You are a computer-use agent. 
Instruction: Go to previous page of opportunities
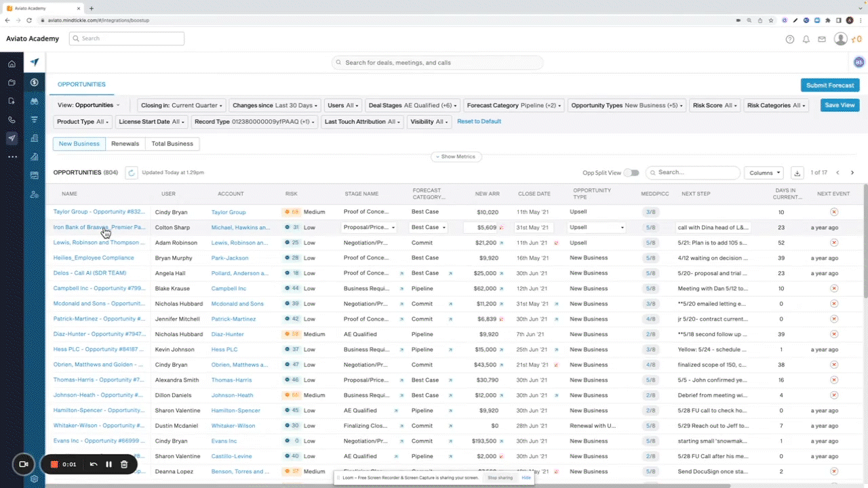coord(838,173)
